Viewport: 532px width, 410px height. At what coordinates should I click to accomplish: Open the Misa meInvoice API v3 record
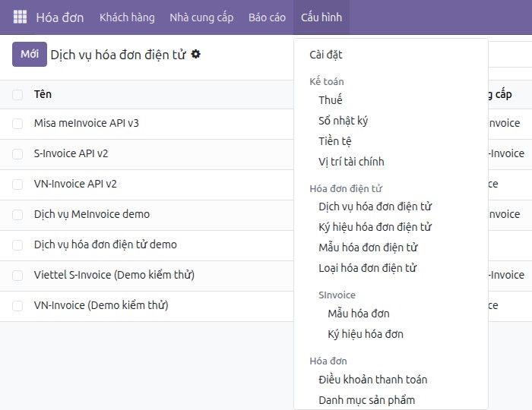point(86,123)
